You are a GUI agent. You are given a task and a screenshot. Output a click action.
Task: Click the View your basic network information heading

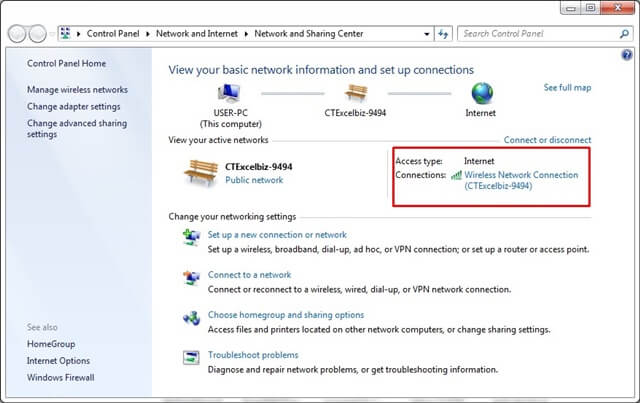(x=321, y=70)
